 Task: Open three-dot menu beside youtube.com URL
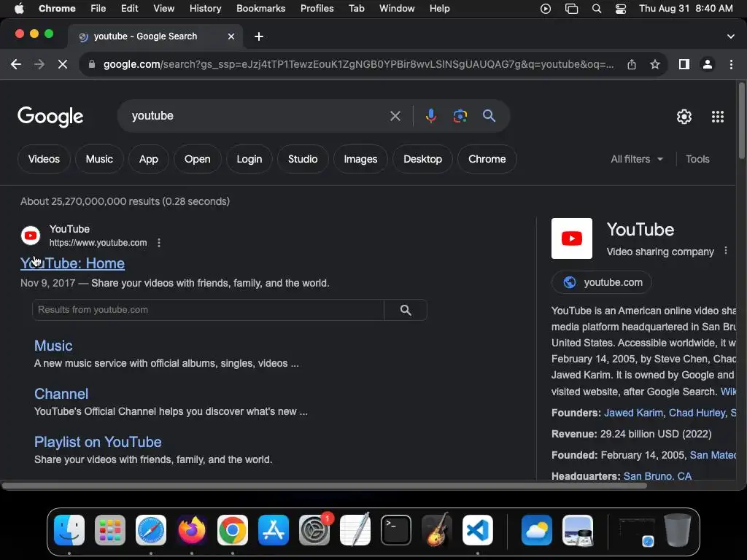[158, 243]
